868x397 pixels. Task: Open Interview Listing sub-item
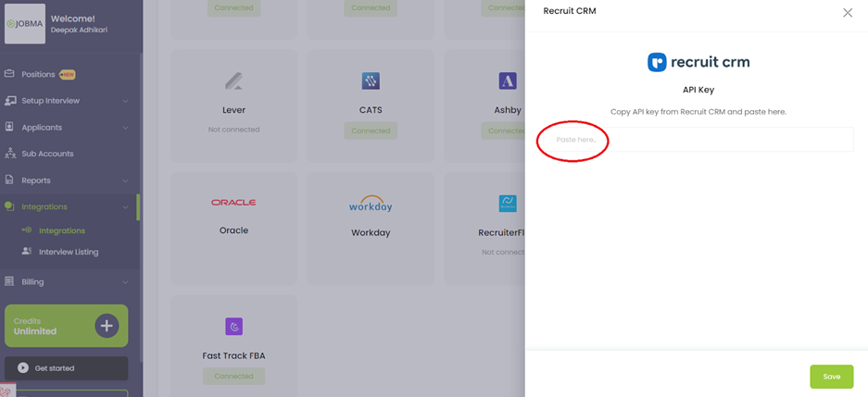(69, 252)
